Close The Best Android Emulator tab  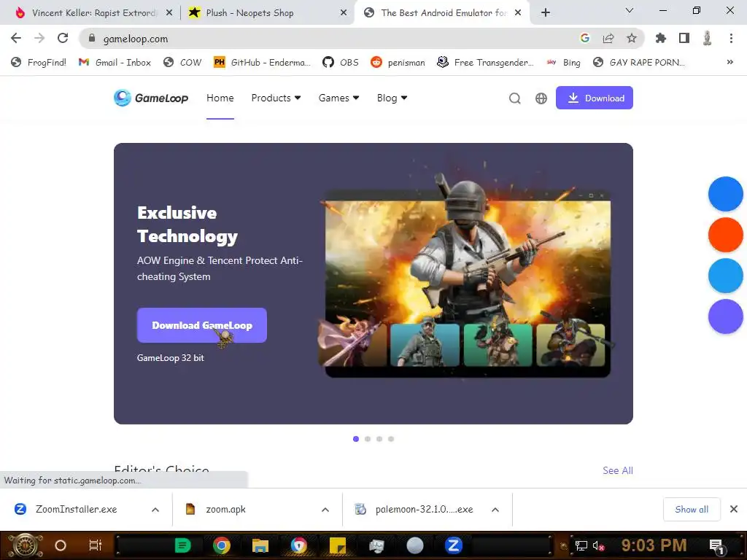(x=518, y=13)
